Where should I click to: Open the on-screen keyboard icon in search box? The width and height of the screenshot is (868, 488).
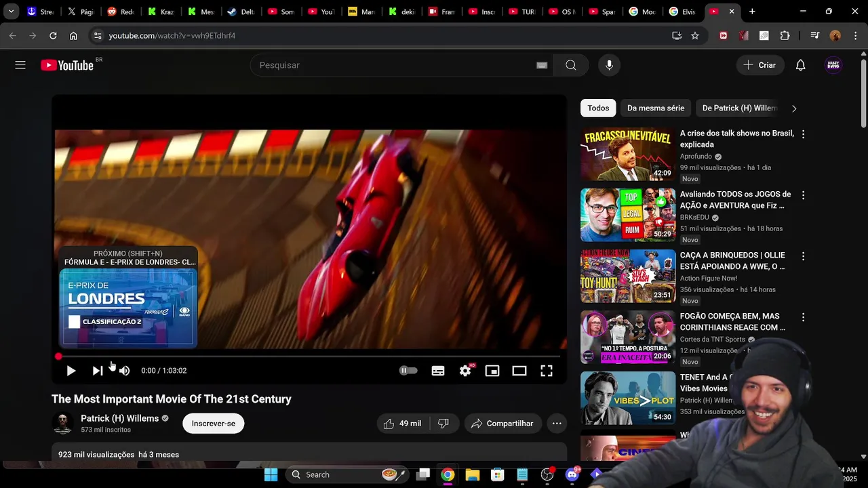542,65
